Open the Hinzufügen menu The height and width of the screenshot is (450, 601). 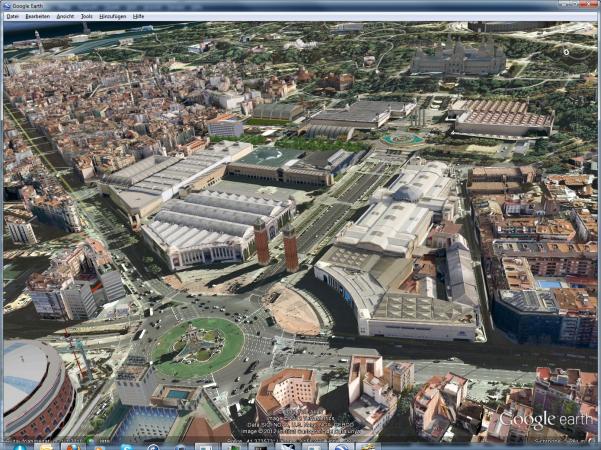pyautogui.click(x=113, y=16)
